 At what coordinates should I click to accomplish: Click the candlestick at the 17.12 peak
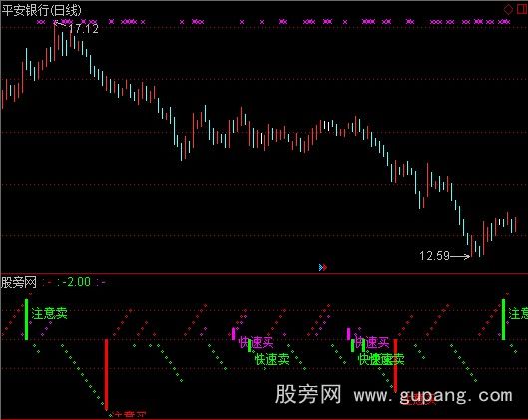coord(54,41)
